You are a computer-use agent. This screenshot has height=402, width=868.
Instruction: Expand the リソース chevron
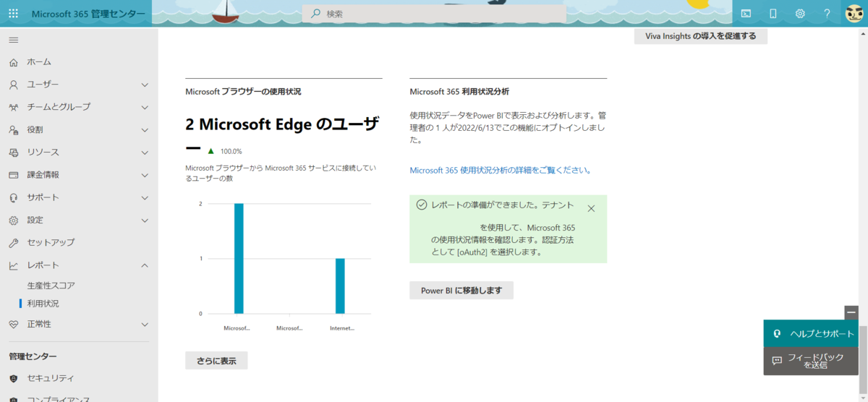coord(145,153)
